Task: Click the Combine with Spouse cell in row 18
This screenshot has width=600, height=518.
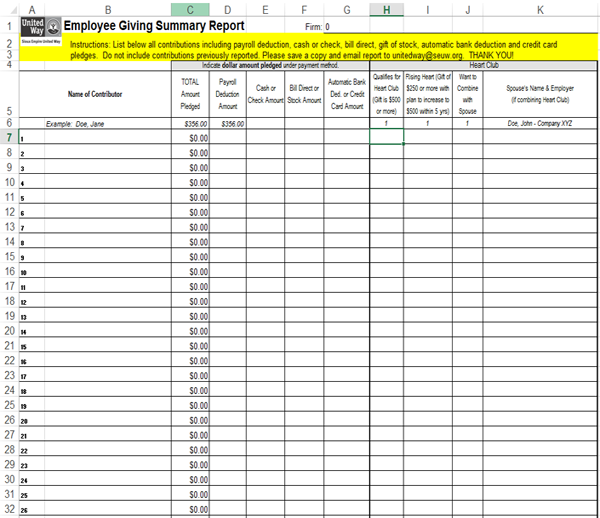Action: 468,301
